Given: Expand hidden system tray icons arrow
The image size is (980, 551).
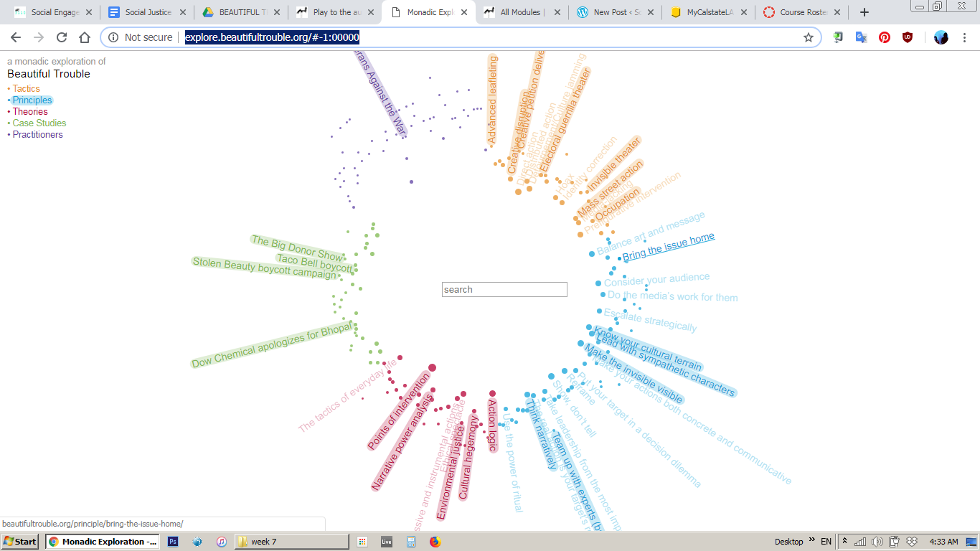Looking at the screenshot, I should pyautogui.click(x=844, y=542).
